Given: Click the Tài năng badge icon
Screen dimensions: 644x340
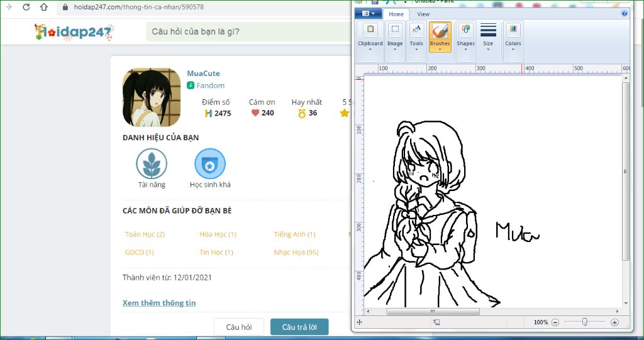Looking at the screenshot, I should tap(152, 163).
